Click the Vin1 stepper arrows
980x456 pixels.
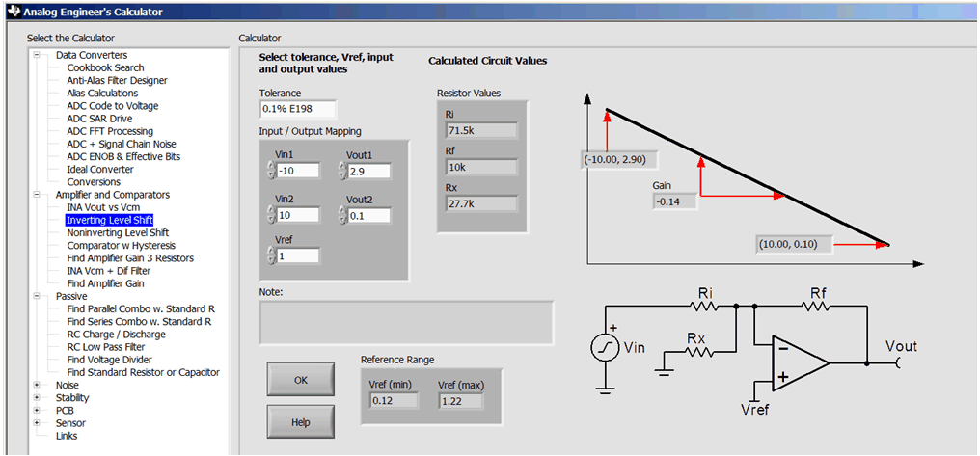tap(269, 171)
